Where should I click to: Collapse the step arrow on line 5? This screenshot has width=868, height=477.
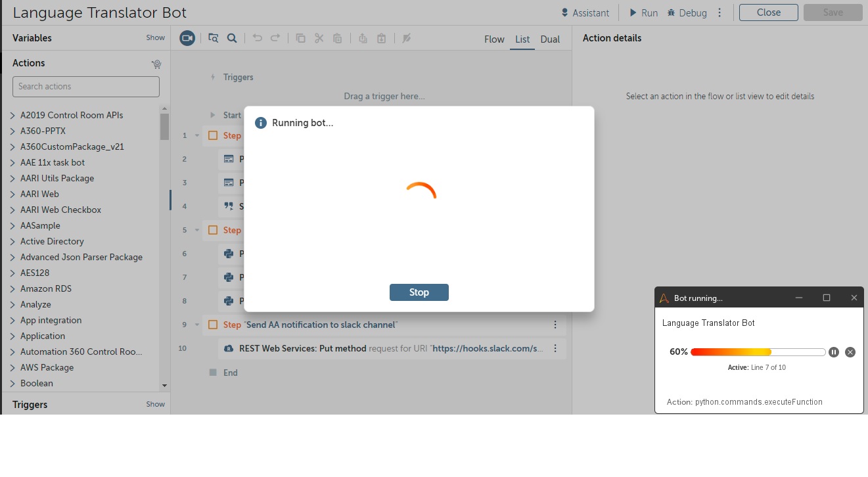[197, 230]
